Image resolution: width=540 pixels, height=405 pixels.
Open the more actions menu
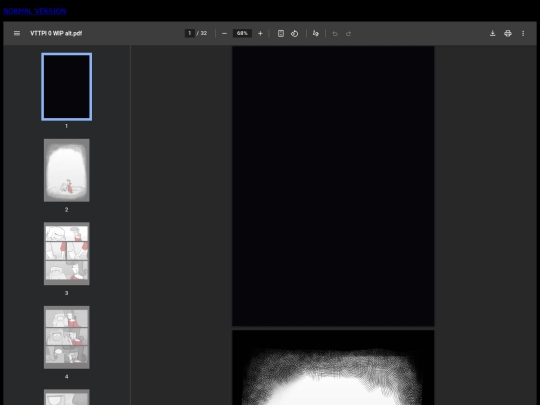point(523,33)
